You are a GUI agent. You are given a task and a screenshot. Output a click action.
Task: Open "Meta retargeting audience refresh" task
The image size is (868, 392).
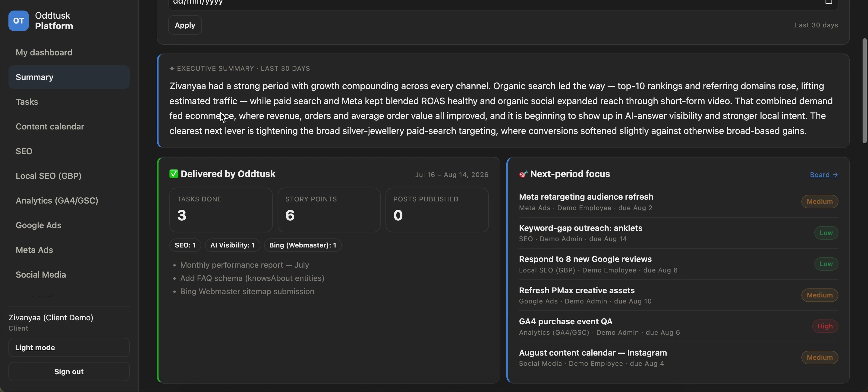click(x=586, y=197)
